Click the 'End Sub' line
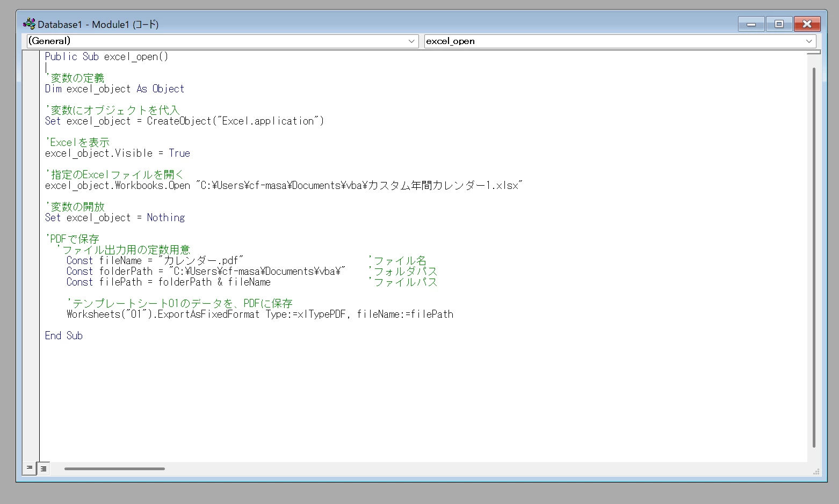 coord(63,336)
